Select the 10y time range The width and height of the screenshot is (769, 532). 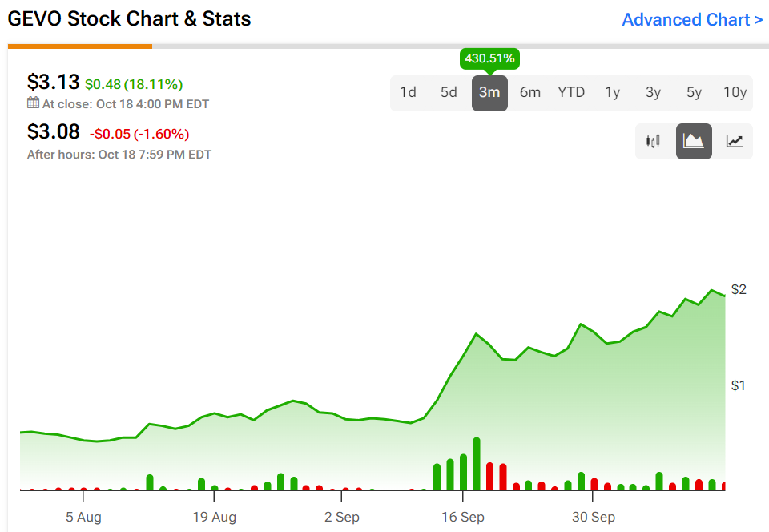tap(735, 92)
